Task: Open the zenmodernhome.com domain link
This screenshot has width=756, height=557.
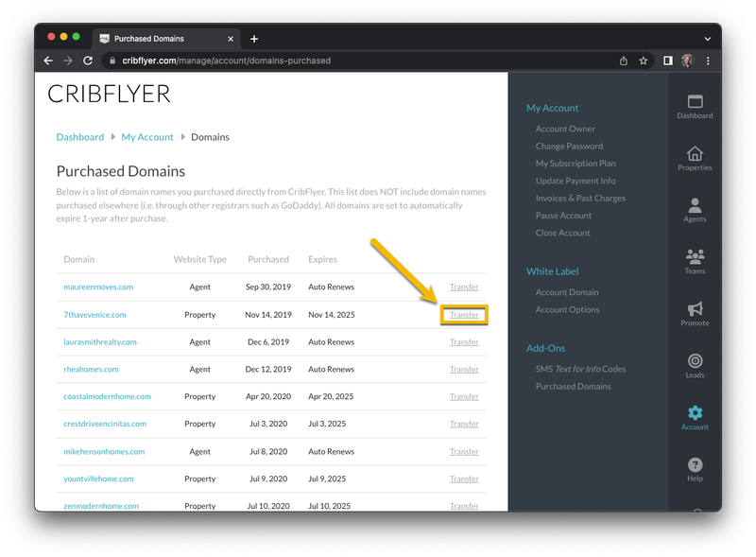Action: click(x=101, y=506)
